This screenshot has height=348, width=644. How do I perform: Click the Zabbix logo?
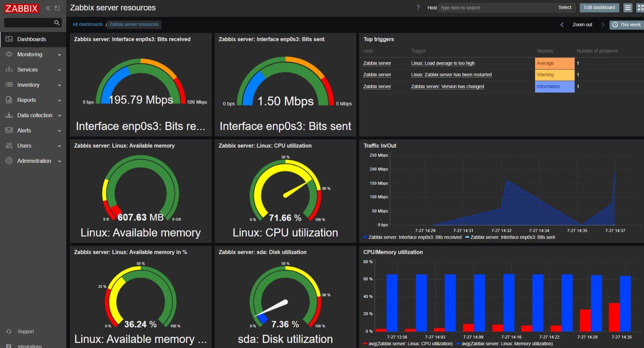pos(21,8)
